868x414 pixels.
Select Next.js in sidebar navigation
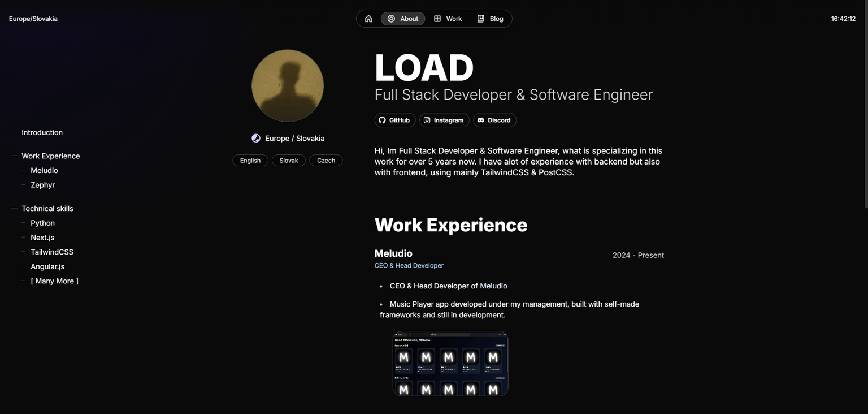42,238
